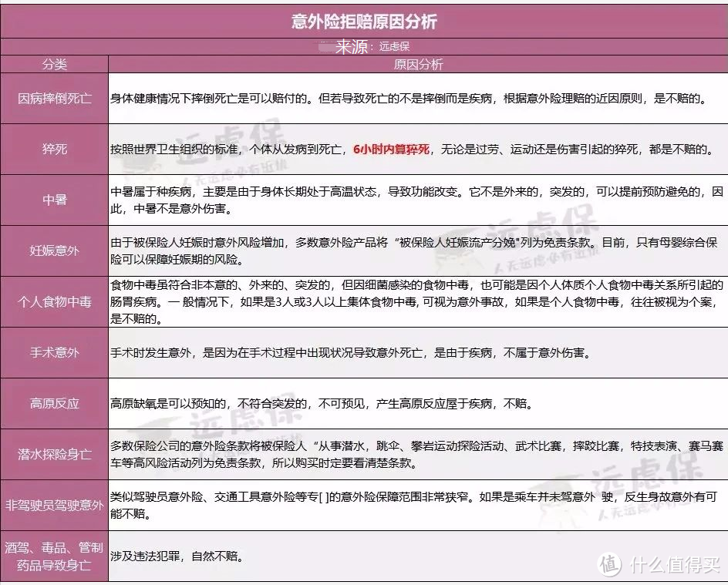Click the '猝死' category cell
728x585 pixels.
pyautogui.click(x=54, y=149)
